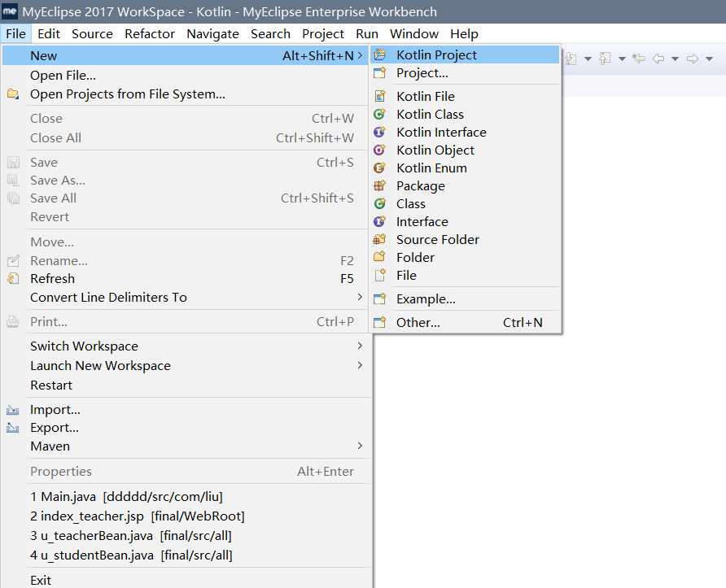Create a new Kotlin File
This screenshot has width=726, height=588.
465,96
